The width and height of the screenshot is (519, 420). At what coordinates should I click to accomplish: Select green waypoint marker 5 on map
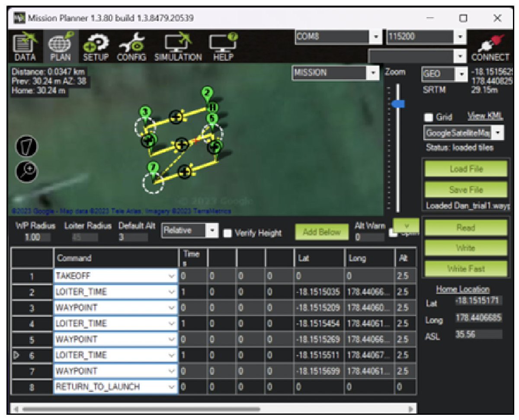[x=211, y=119]
